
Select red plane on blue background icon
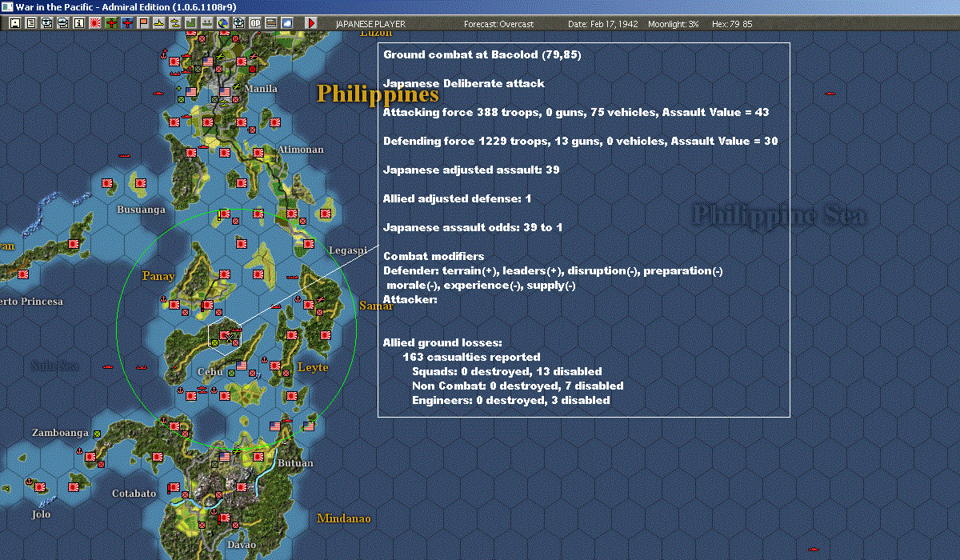point(127,24)
